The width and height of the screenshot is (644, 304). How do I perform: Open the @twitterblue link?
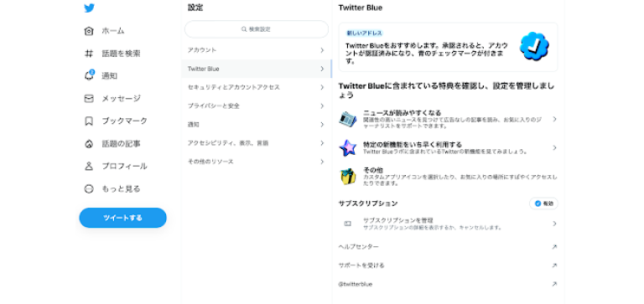pyautogui.click(x=356, y=284)
